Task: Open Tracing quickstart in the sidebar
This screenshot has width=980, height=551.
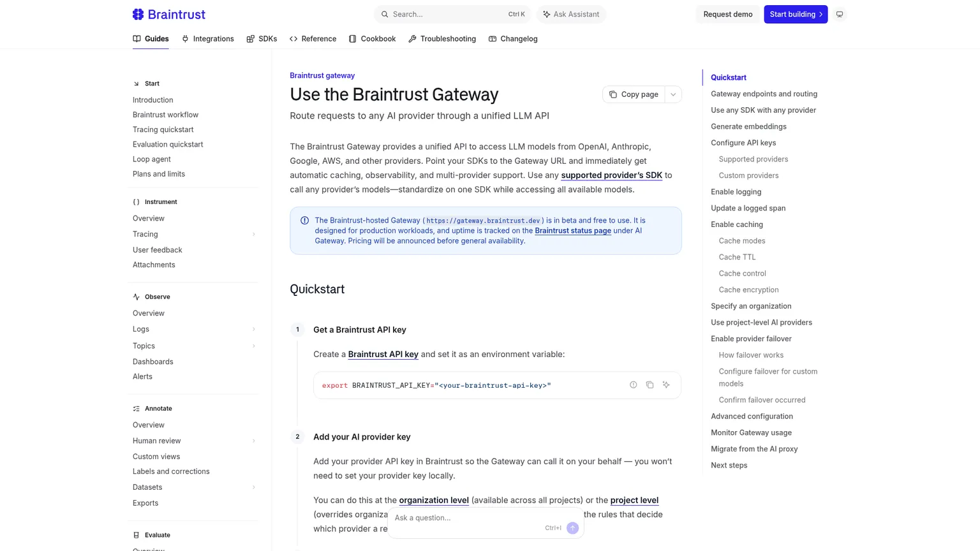Action: [x=163, y=129]
